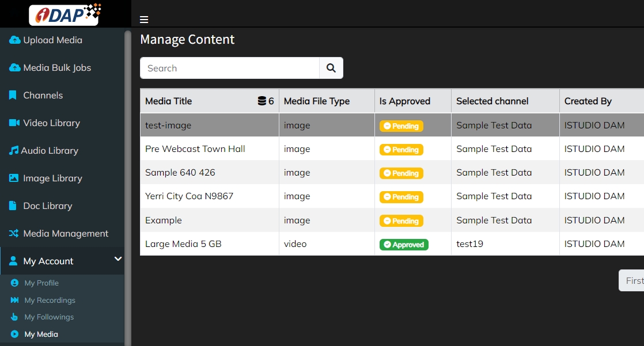Click the Image Library picture icon

[x=14, y=178]
